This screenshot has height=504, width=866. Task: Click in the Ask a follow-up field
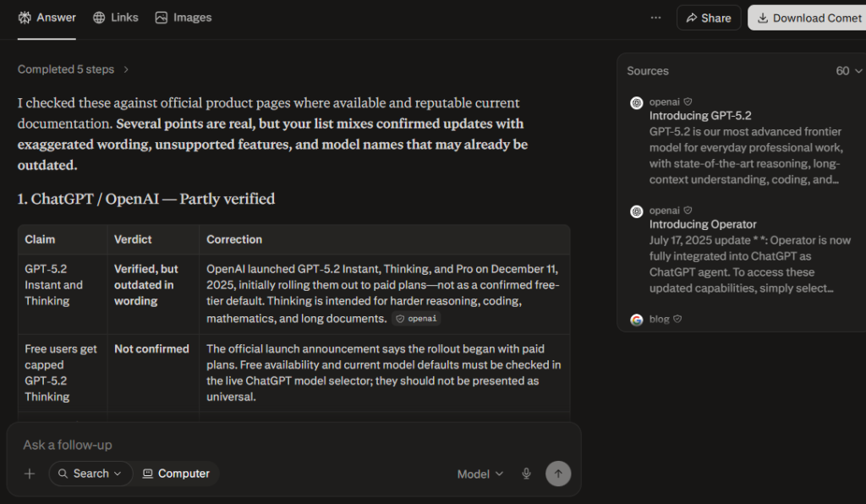293,445
